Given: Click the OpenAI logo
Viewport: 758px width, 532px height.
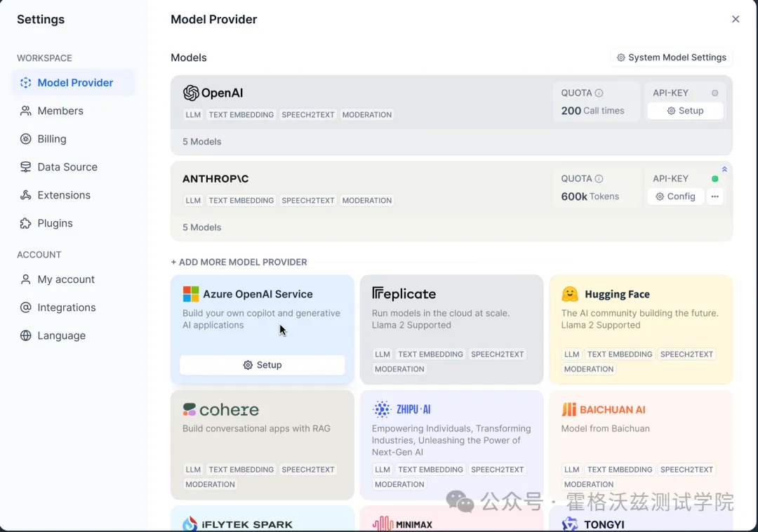Looking at the screenshot, I should [213, 93].
